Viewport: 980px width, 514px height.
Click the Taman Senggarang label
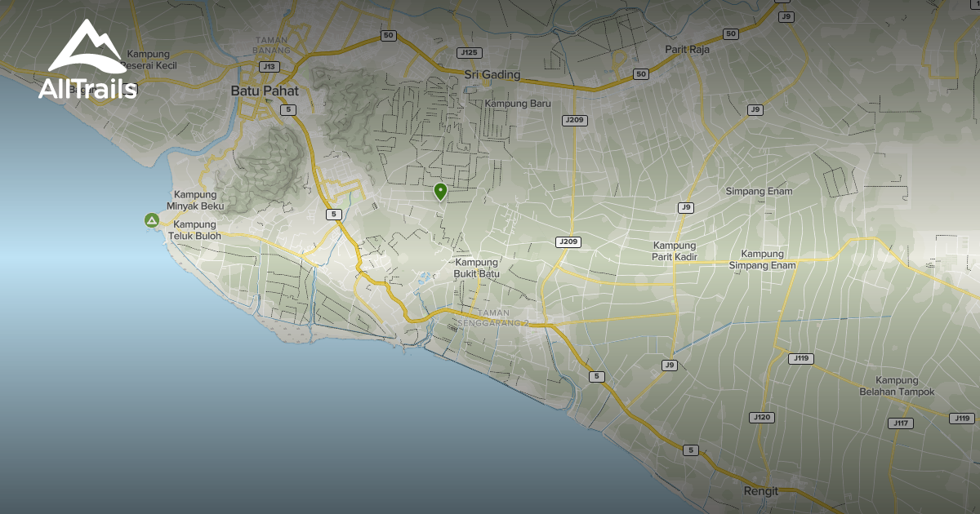point(493,318)
